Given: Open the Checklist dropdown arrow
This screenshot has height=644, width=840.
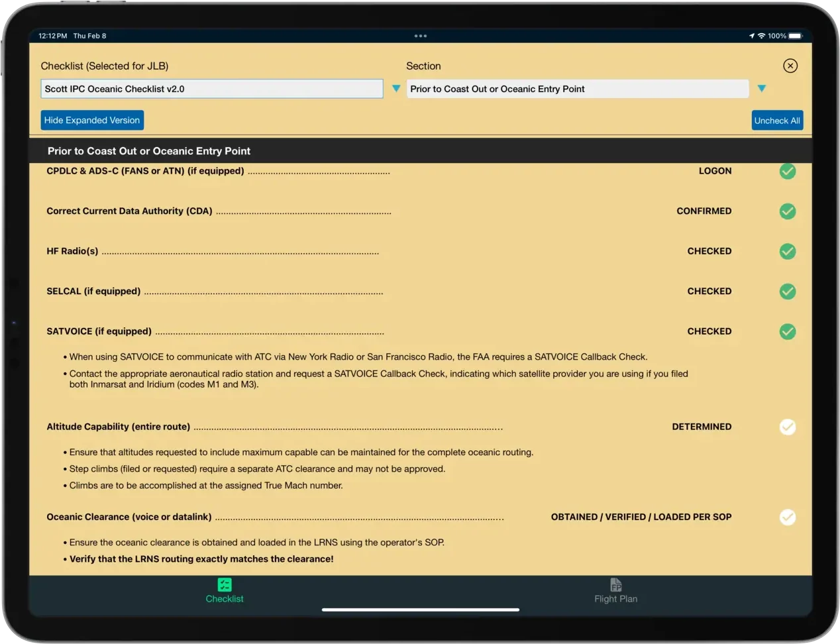Looking at the screenshot, I should pos(396,89).
